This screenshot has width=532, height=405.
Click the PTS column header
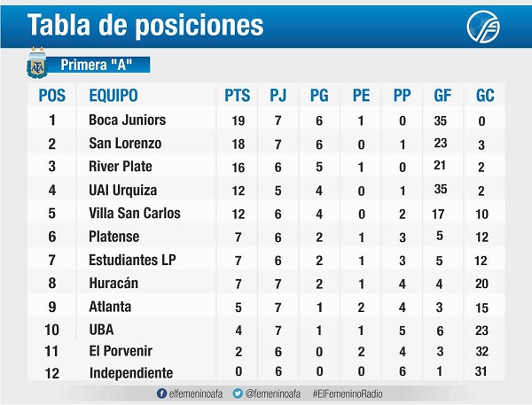[238, 95]
